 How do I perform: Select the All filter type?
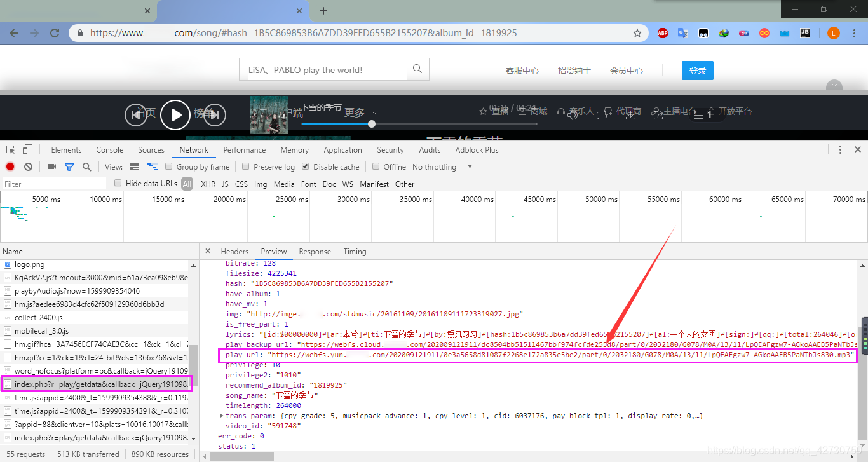(x=187, y=184)
